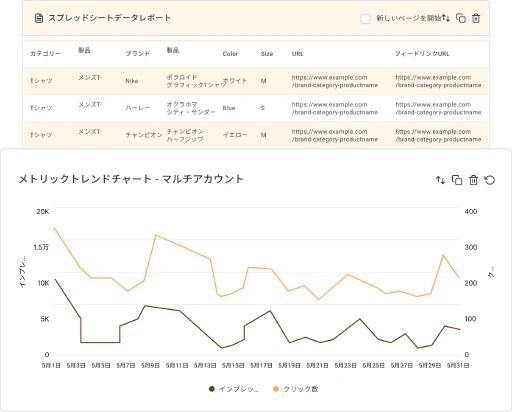Click the Size column header
Image resolution: width=512 pixels, height=412 pixels.
(x=267, y=54)
